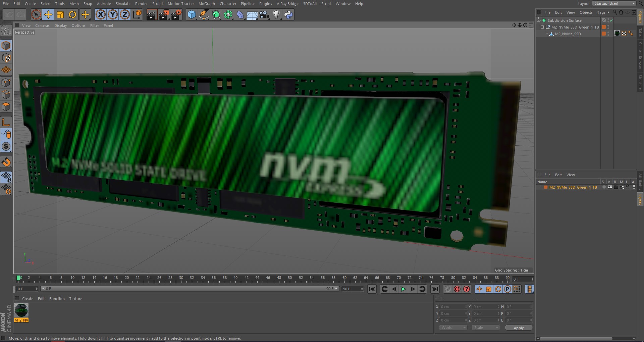Screen dimensions: 644x342
Task: Make Editable tool in left sidebar
Action: [6, 31]
